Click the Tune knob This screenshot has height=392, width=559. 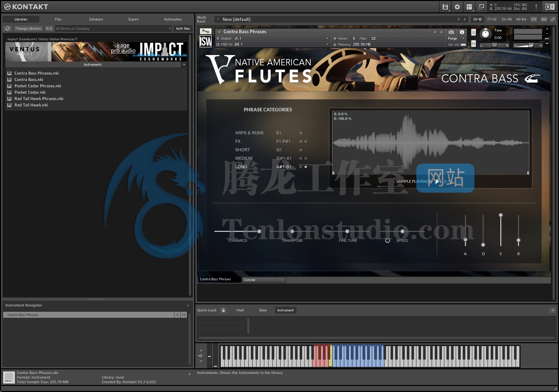[x=486, y=34]
